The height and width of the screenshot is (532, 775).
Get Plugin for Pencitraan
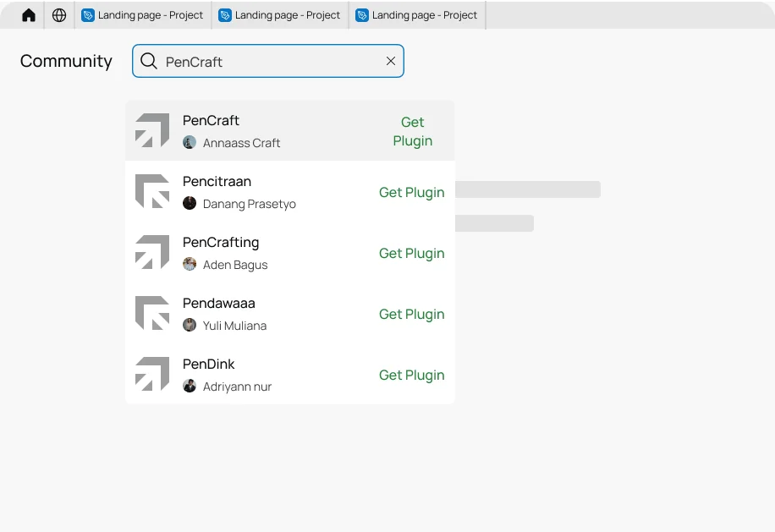pos(411,192)
